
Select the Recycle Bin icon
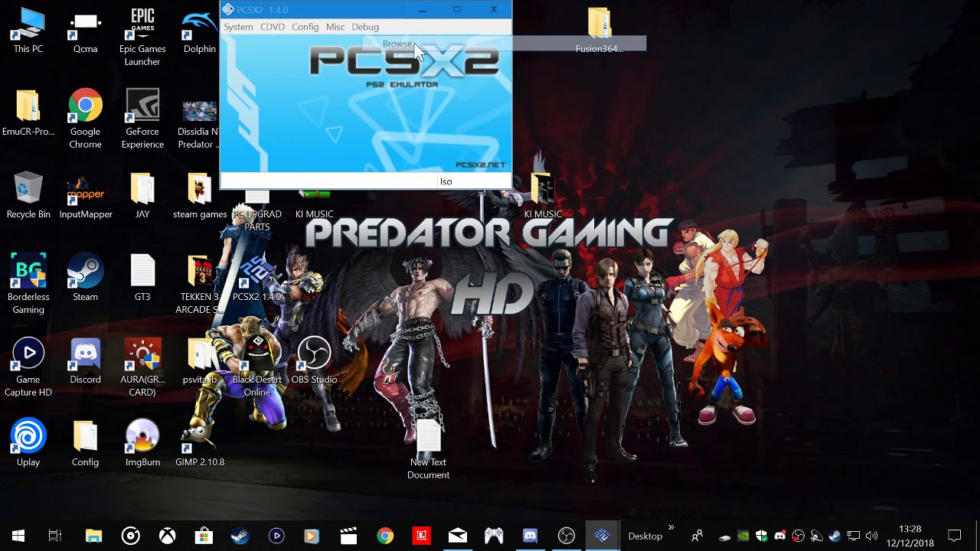(x=28, y=196)
